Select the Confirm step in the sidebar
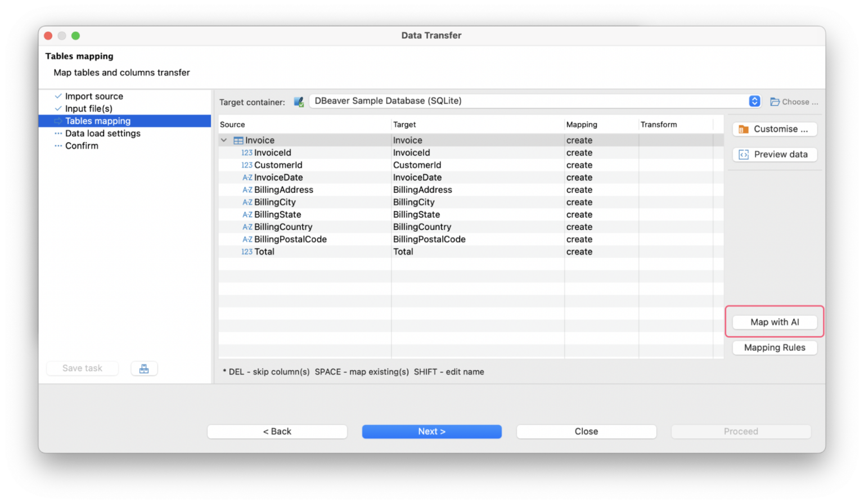Image resolution: width=864 pixels, height=504 pixels. (x=81, y=146)
